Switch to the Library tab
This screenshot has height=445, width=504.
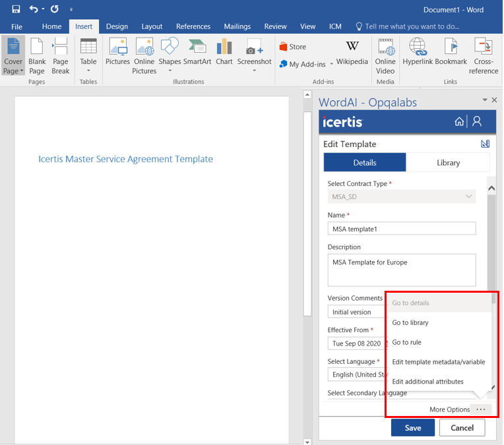pos(448,163)
